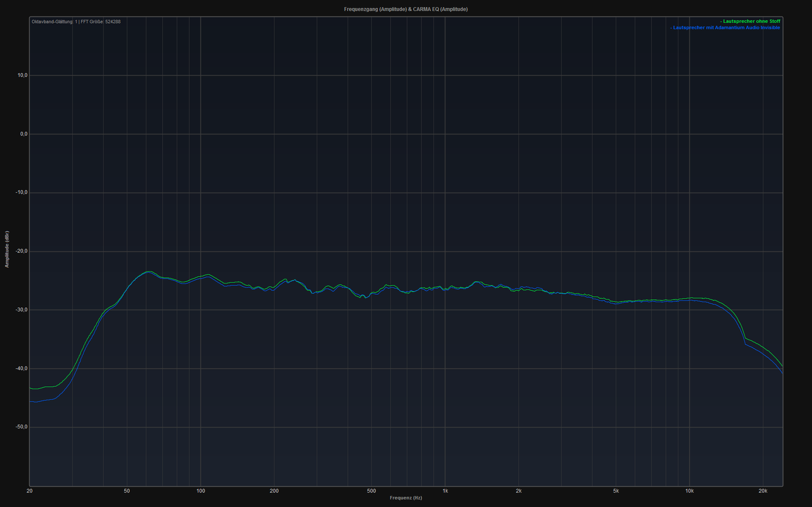
Task: Click the 'Amplitude (dBr)' vertical axis label
Action: pyautogui.click(x=7, y=249)
